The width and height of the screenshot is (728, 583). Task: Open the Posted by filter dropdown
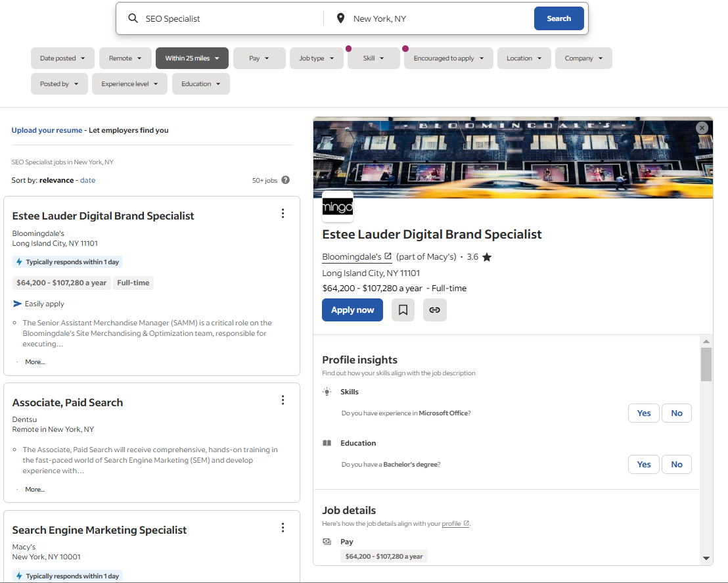pyautogui.click(x=59, y=83)
